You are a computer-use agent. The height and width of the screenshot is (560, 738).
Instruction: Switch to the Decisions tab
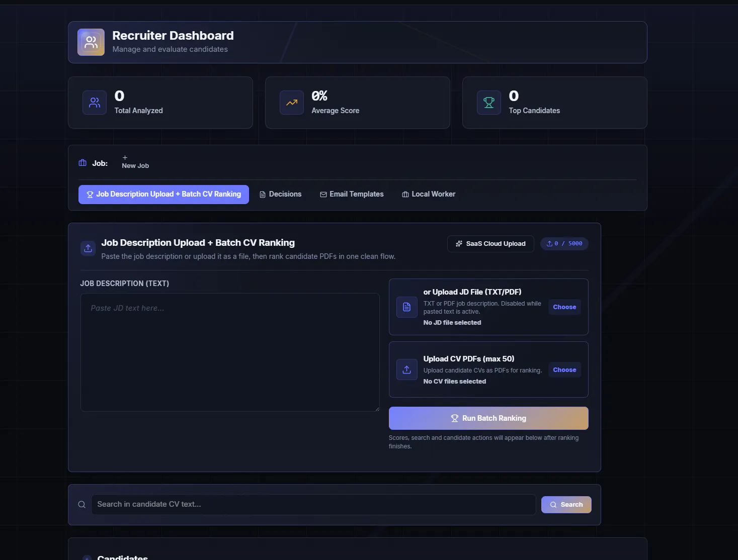tap(280, 195)
